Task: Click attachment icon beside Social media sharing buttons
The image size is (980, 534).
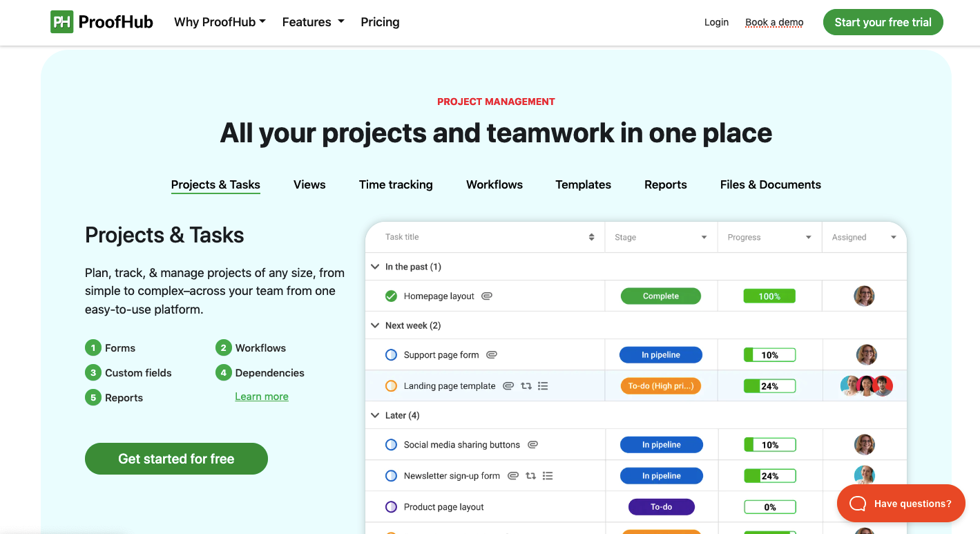Action: (532, 445)
